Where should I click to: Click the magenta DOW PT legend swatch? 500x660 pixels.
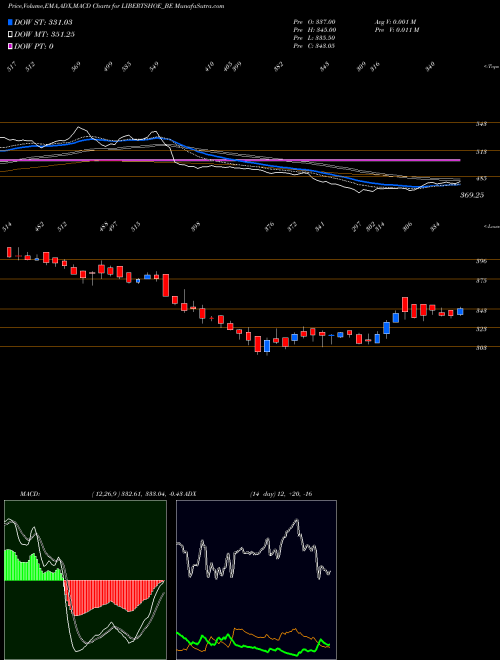coord(10,46)
